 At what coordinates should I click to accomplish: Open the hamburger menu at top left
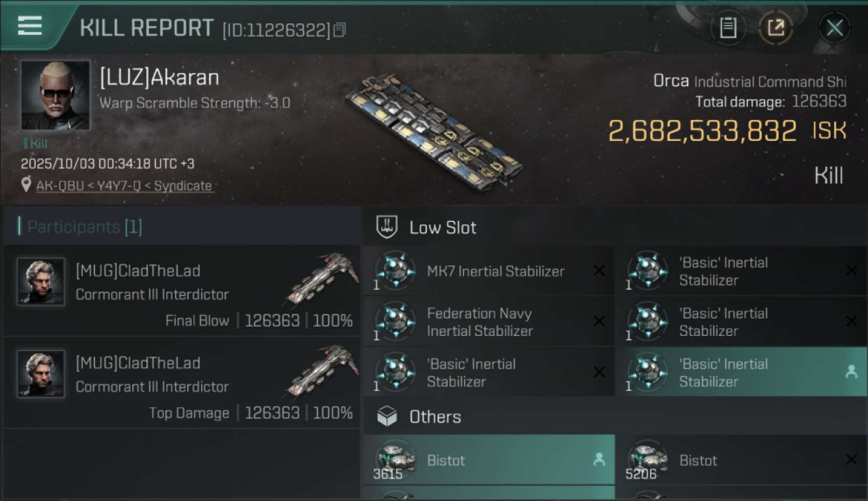coord(29,26)
